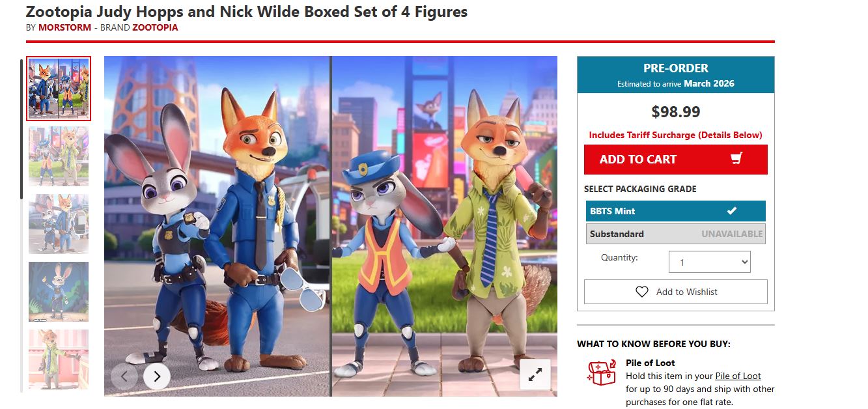Screen dimensions: 868x409
Task: Click the MORSTORM manufacturer link
Action: tap(64, 27)
